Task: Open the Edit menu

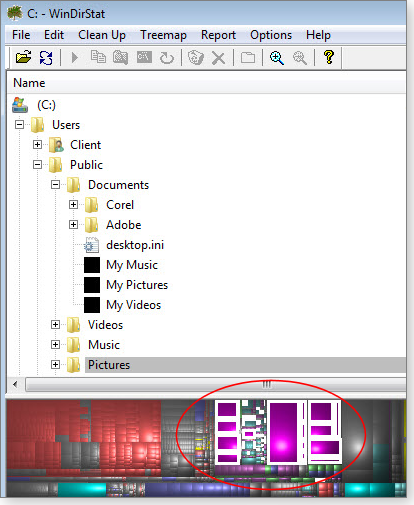Action: (x=54, y=35)
